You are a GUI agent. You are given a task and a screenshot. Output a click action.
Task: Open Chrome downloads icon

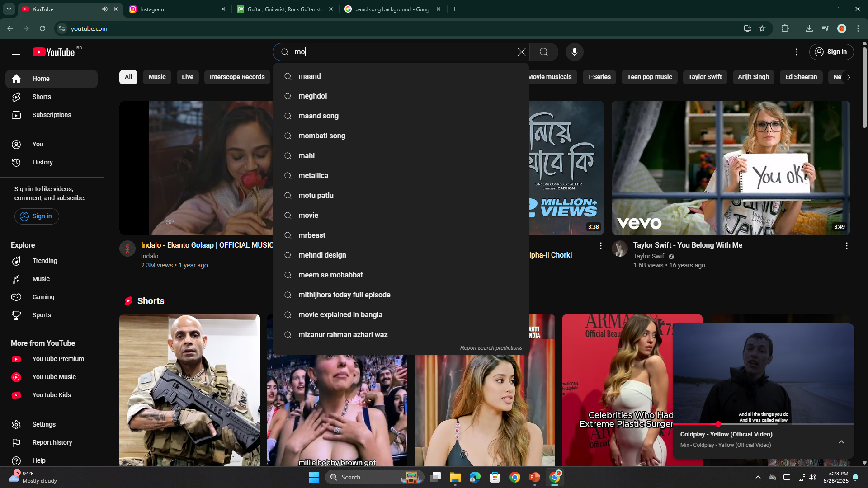[809, 28]
